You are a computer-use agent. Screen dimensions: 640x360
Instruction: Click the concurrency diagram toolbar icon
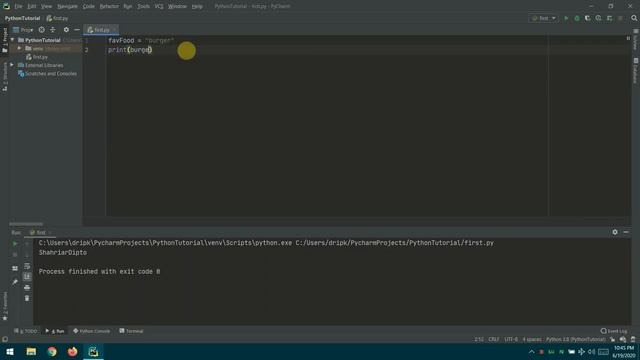(609, 18)
